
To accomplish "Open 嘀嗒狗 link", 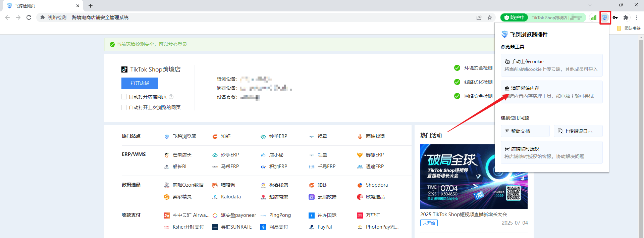I will pyautogui.click(x=224, y=185).
